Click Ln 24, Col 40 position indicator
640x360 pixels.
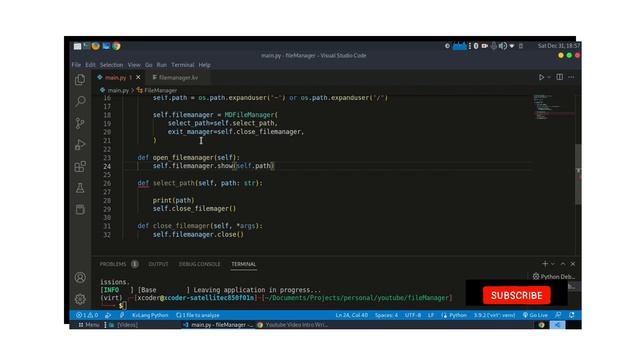click(351, 315)
